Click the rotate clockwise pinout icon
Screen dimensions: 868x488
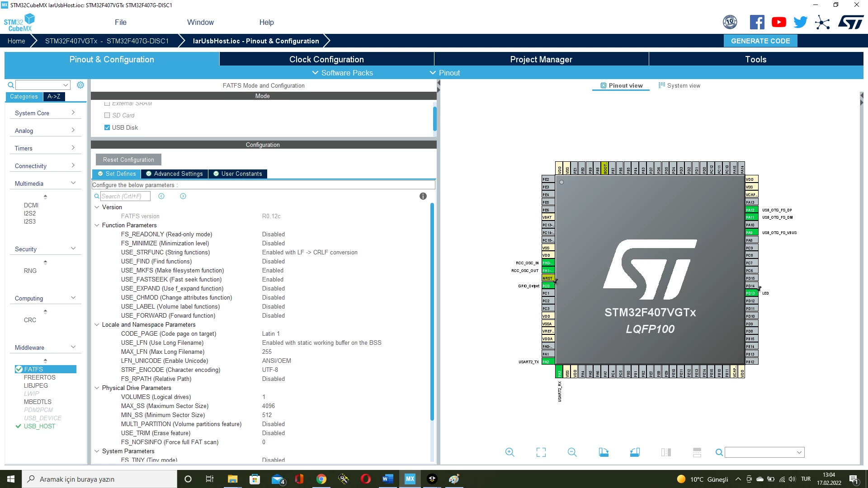click(604, 452)
